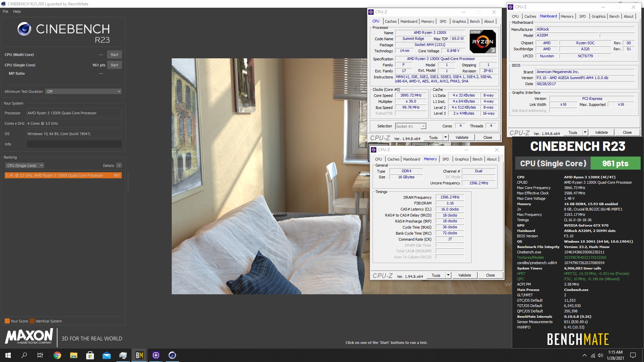The width and height of the screenshot is (644, 362).
Task: Click the CPU-Z Memory window title icon
Action: [x=374, y=150]
